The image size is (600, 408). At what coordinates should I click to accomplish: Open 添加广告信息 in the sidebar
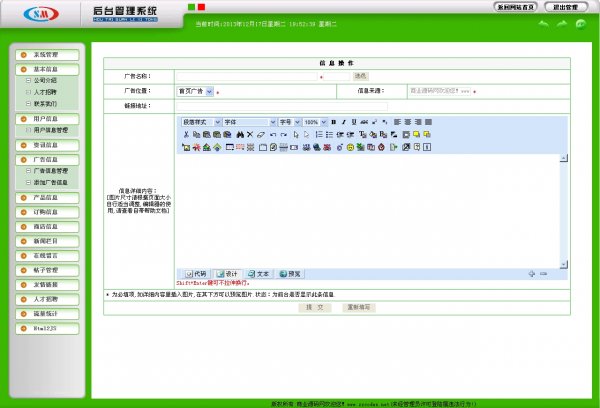tap(51, 183)
